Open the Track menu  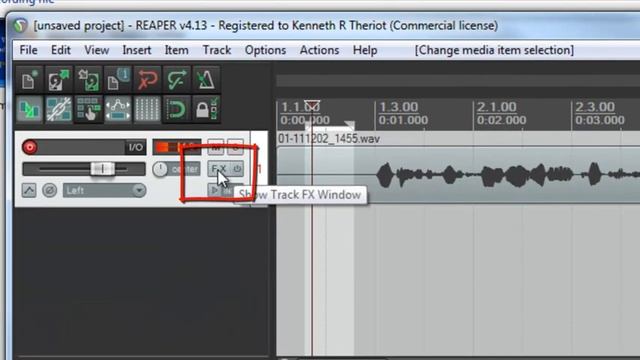point(217,50)
